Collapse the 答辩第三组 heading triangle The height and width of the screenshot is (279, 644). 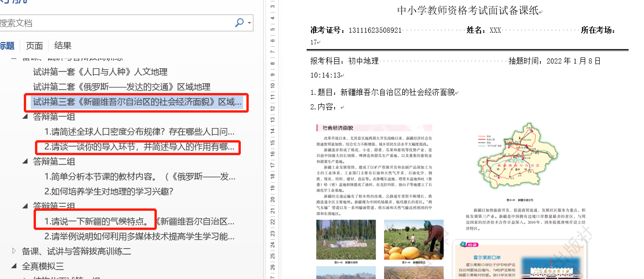(25, 206)
